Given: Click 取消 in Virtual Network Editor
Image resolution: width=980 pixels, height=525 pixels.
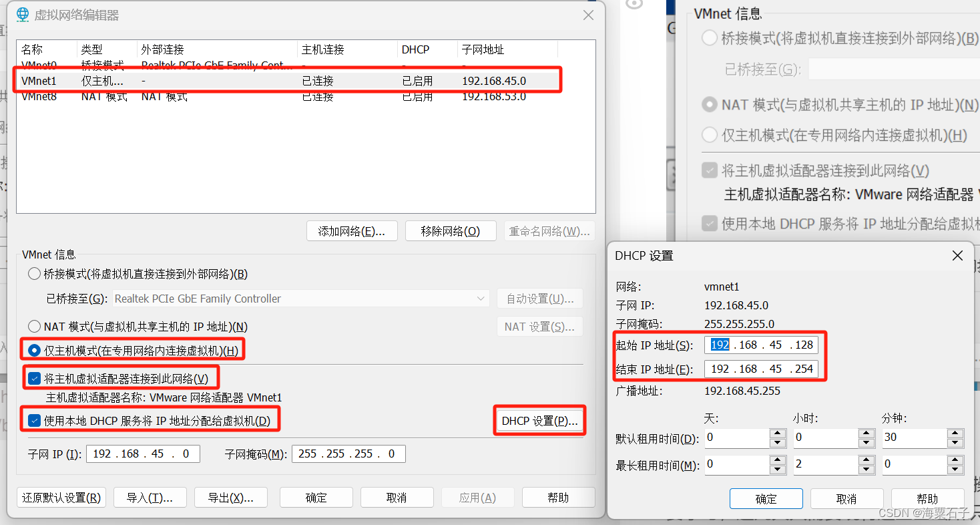Looking at the screenshot, I should pos(397,498).
